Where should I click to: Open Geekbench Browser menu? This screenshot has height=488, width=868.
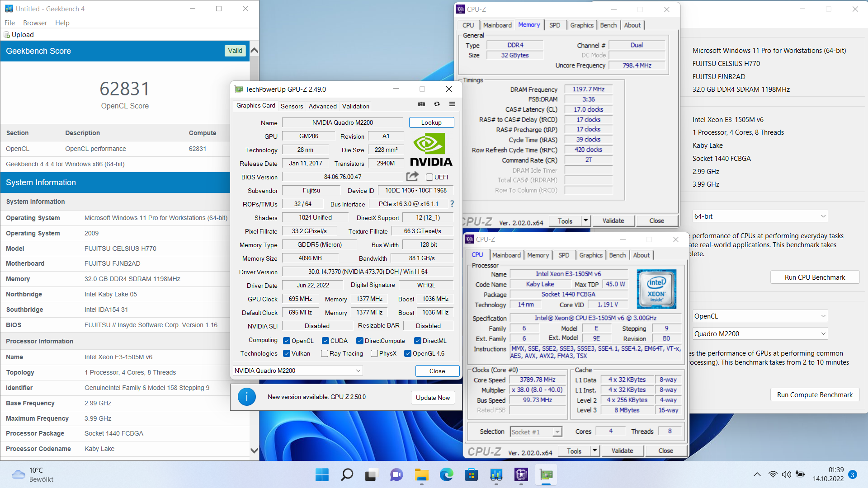[35, 23]
